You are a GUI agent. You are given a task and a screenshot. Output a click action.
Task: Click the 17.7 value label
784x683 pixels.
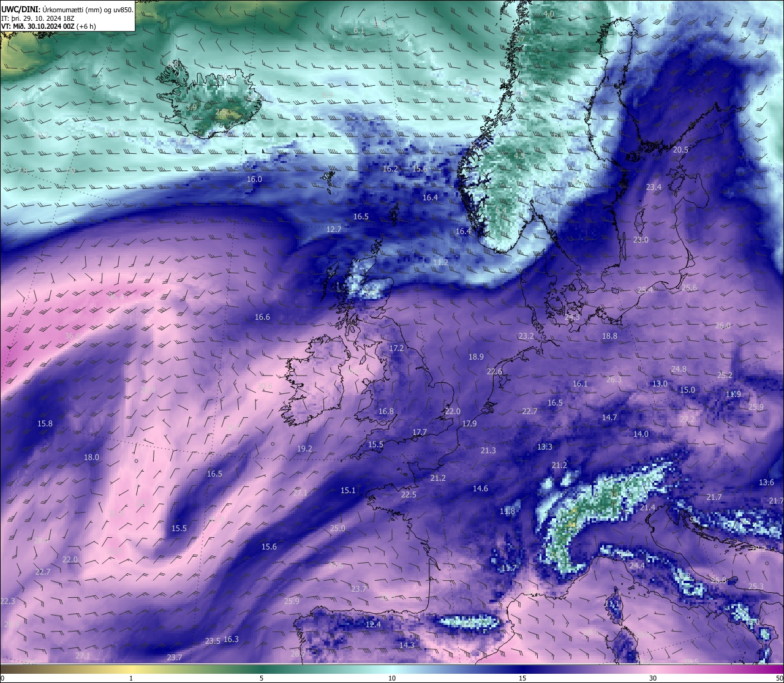(420, 432)
